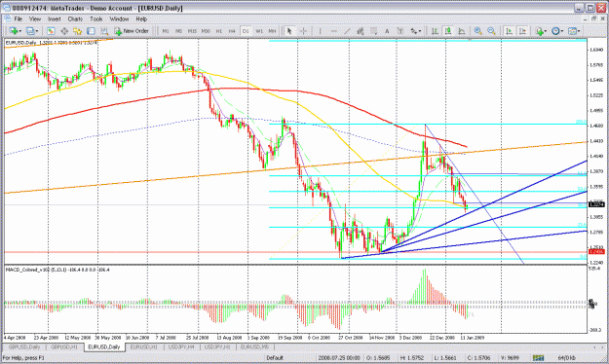Image resolution: width=609 pixels, height=364 pixels.
Task: Select the Horizontal Line drawing tool
Action: (333, 31)
